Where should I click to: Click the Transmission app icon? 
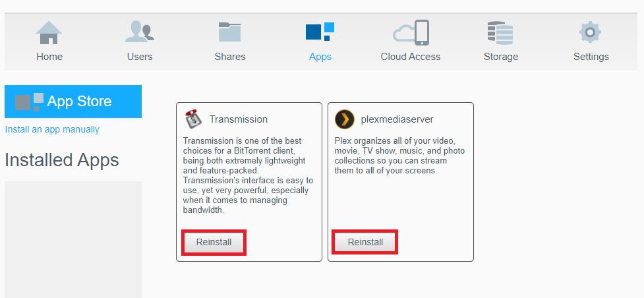tap(192, 119)
